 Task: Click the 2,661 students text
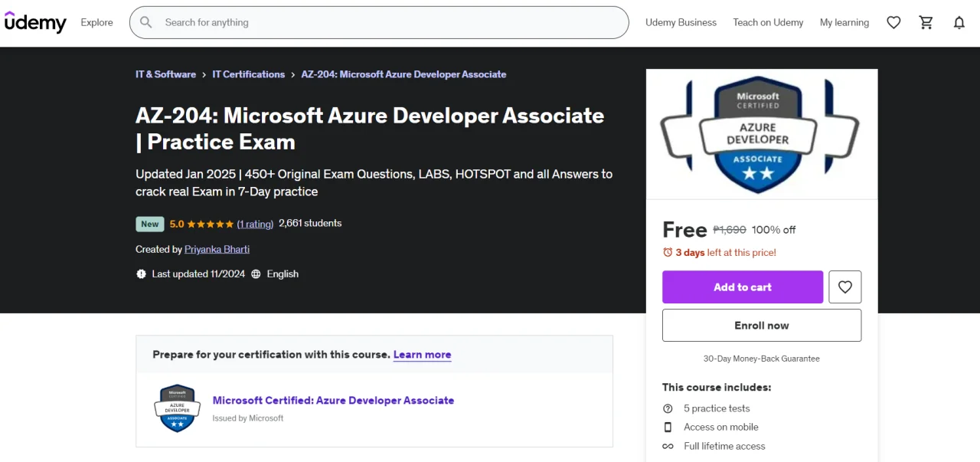click(x=310, y=224)
